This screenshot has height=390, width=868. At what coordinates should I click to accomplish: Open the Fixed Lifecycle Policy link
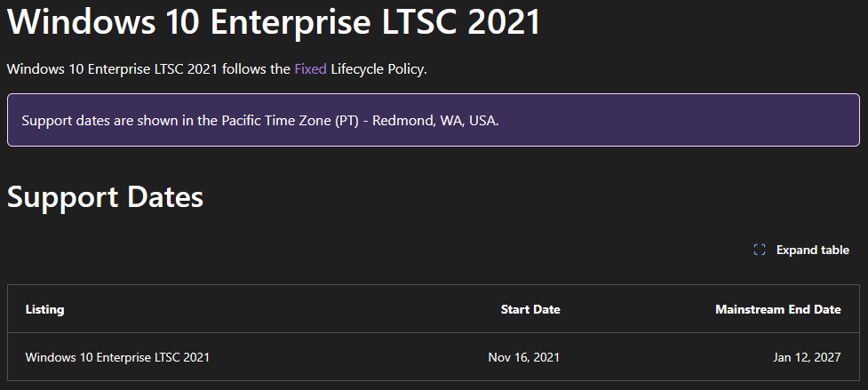[x=310, y=69]
